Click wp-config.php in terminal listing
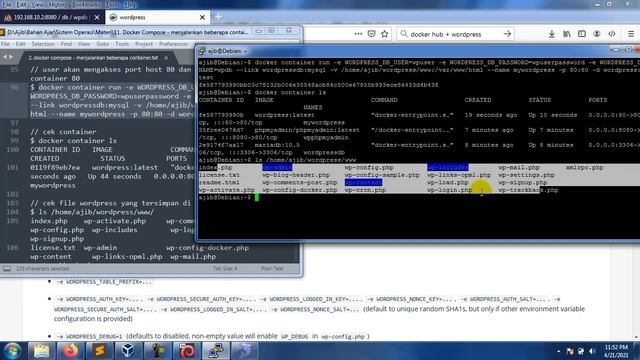640x360 pixels. (369, 167)
